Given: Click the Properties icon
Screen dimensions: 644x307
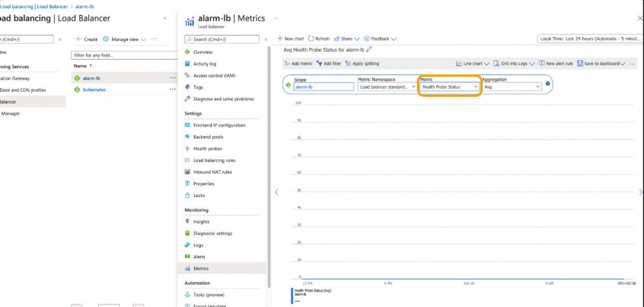Looking at the screenshot, I should [x=187, y=183].
